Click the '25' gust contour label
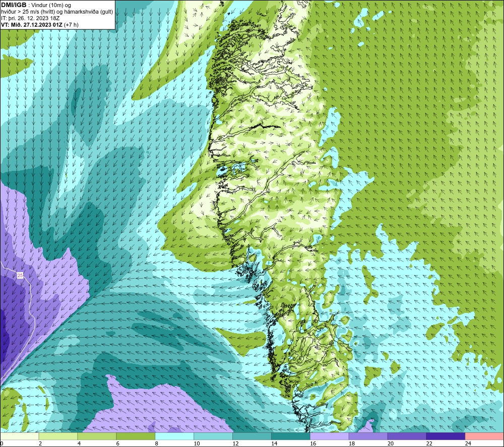Viewport: 504px width, 447px height. (x=20, y=275)
